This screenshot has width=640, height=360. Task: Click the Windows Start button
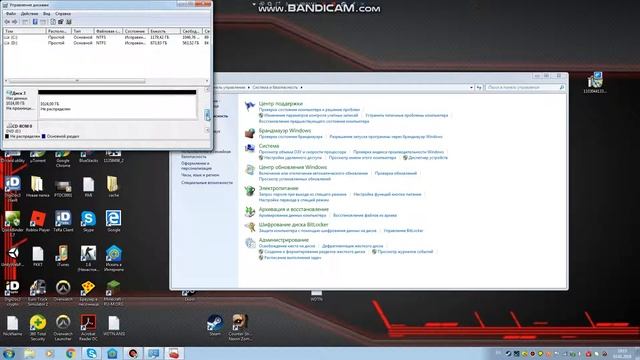tap(9, 353)
